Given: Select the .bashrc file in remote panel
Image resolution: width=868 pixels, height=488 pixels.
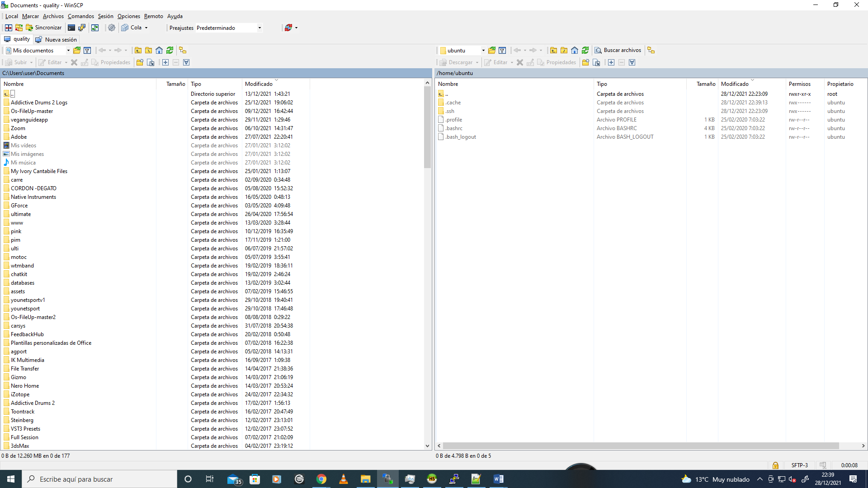Looking at the screenshot, I should [454, 128].
